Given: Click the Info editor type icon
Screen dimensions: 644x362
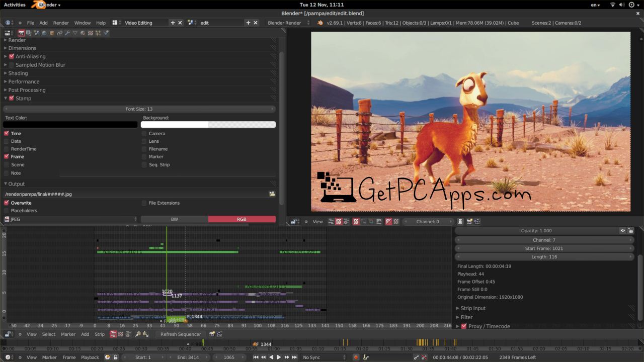Looking at the screenshot, I should click(9, 23).
